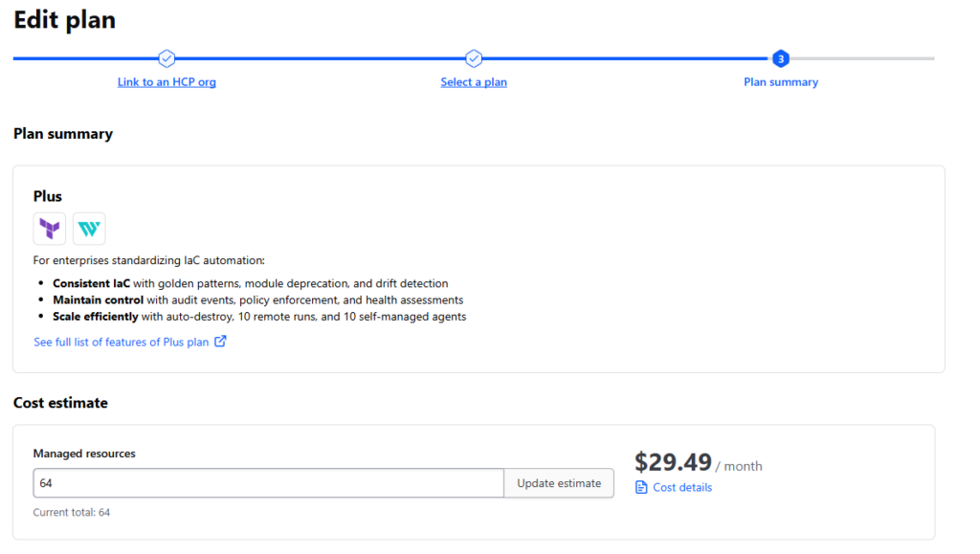Screen dimensions: 980x554
Task: Click the step 3 circle marker
Action: [x=781, y=58]
